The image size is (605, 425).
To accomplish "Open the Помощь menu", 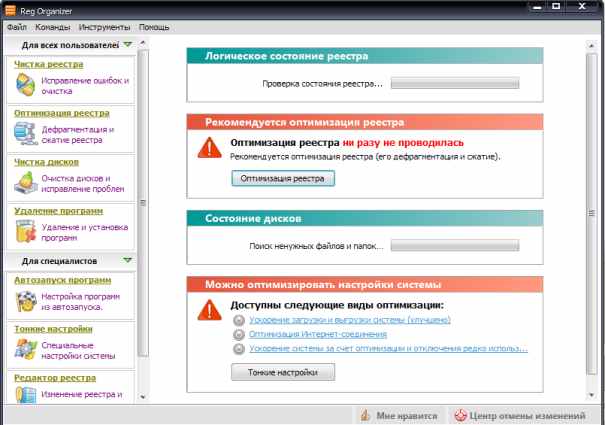I will click(154, 27).
